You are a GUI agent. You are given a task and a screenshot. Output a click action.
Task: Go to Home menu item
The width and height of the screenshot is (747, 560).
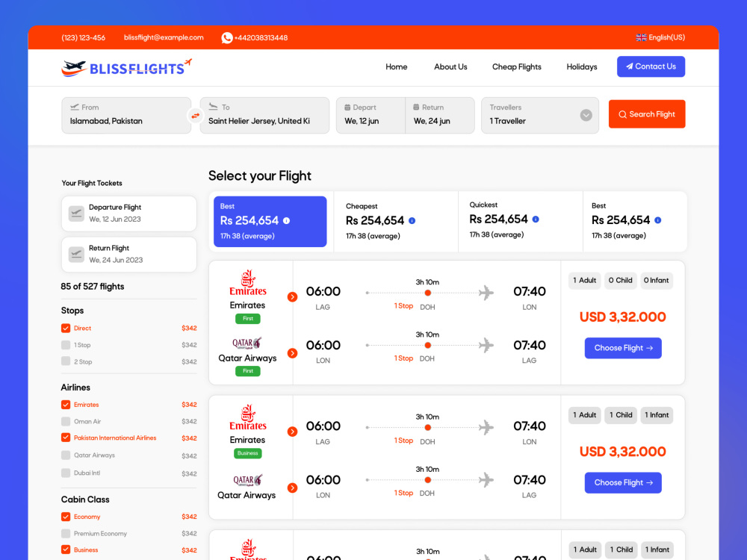coord(397,67)
